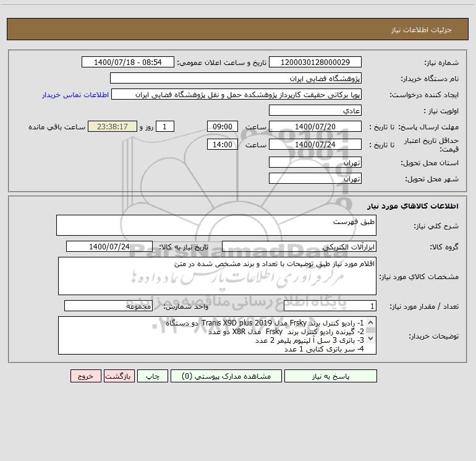Viewport: 476px width, 461px height.
Task: Click the اطلاعات کالاهای مورد نیاز section heading
Action: coord(413,206)
